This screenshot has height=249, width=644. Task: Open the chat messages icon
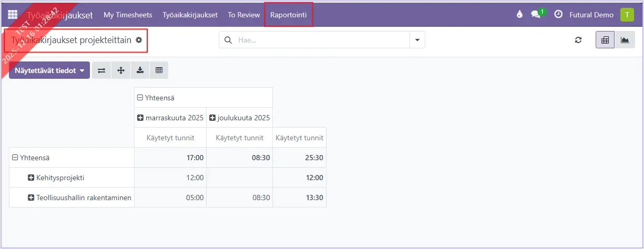(x=536, y=15)
